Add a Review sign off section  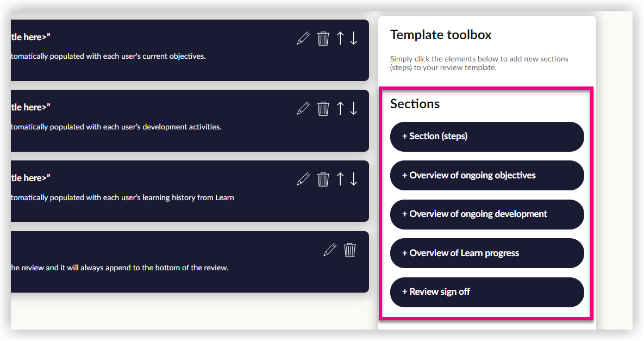[x=487, y=292]
